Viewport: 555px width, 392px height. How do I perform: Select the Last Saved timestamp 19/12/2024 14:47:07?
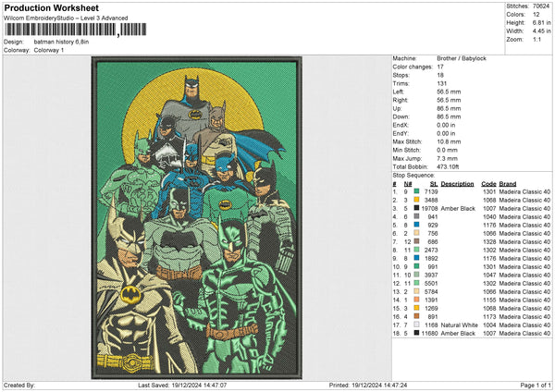pos(199,385)
